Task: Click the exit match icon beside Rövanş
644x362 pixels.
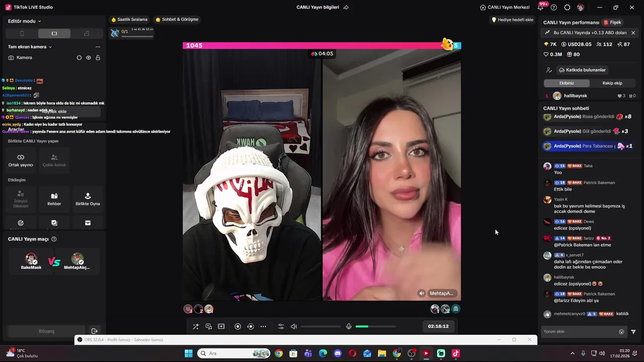Action: pyautogui.click(x=94, y=331)
